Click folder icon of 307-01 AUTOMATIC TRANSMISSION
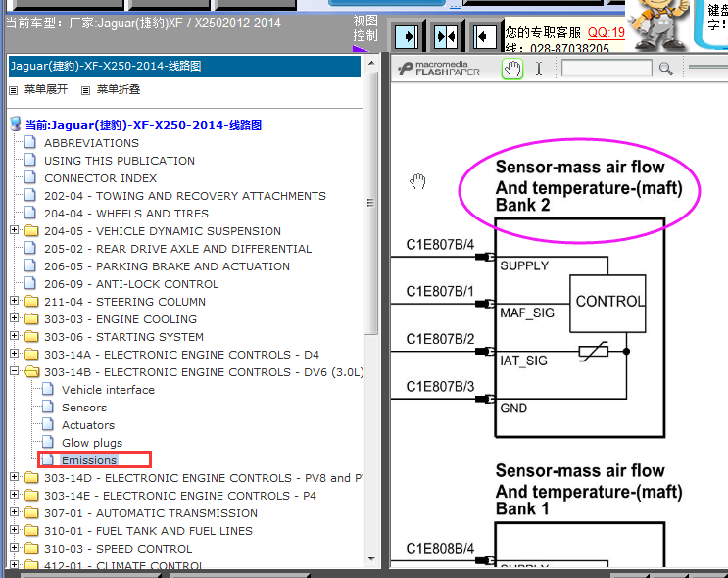This screenshot has width=728, height=578. pos(31,513)
